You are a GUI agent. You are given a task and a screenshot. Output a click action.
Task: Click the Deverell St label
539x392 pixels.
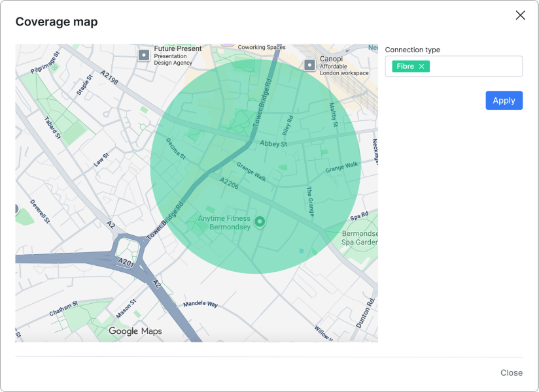[x=40, y=212]
